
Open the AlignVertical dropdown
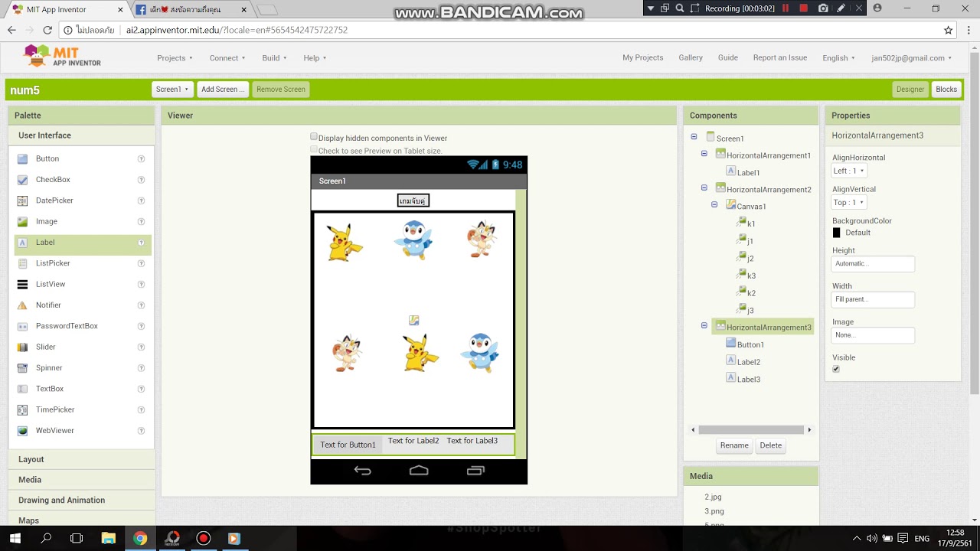[x=849, y=202]
